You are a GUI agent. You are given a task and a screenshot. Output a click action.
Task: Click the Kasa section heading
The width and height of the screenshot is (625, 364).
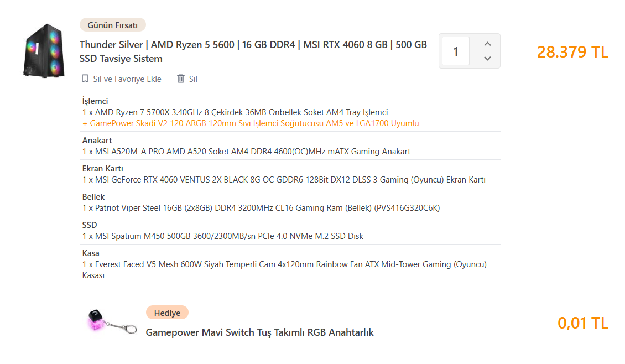pyautogui.click(x=91, y=253)
